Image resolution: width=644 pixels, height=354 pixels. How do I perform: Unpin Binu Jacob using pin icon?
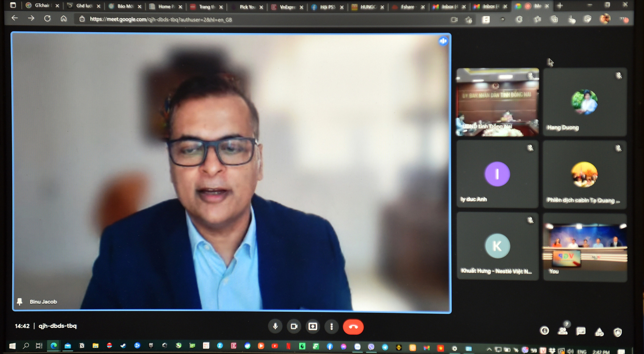(20, 301)
